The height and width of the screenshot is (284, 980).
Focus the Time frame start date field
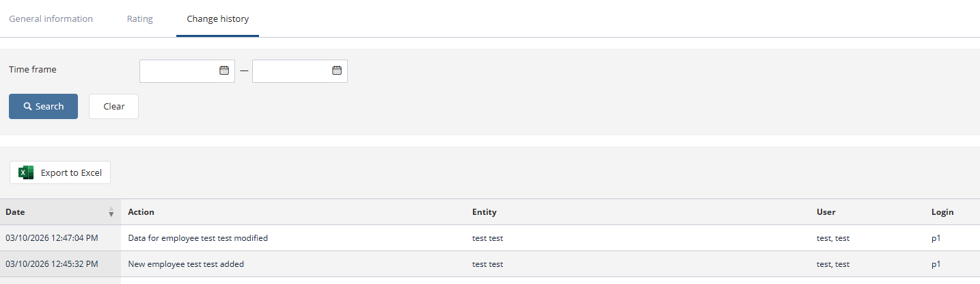(x=179, y=70)
